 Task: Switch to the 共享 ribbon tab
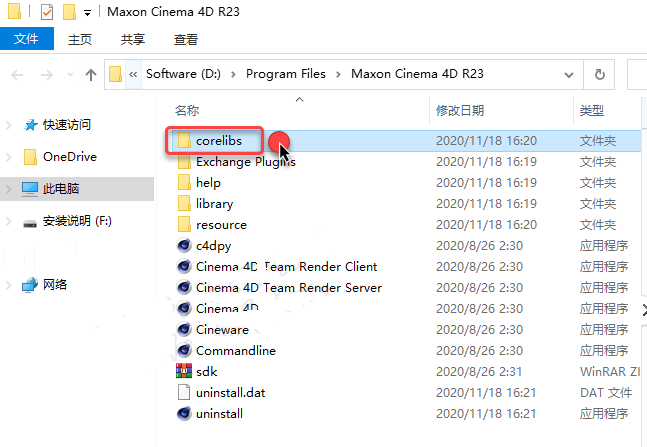coord(133,39)
